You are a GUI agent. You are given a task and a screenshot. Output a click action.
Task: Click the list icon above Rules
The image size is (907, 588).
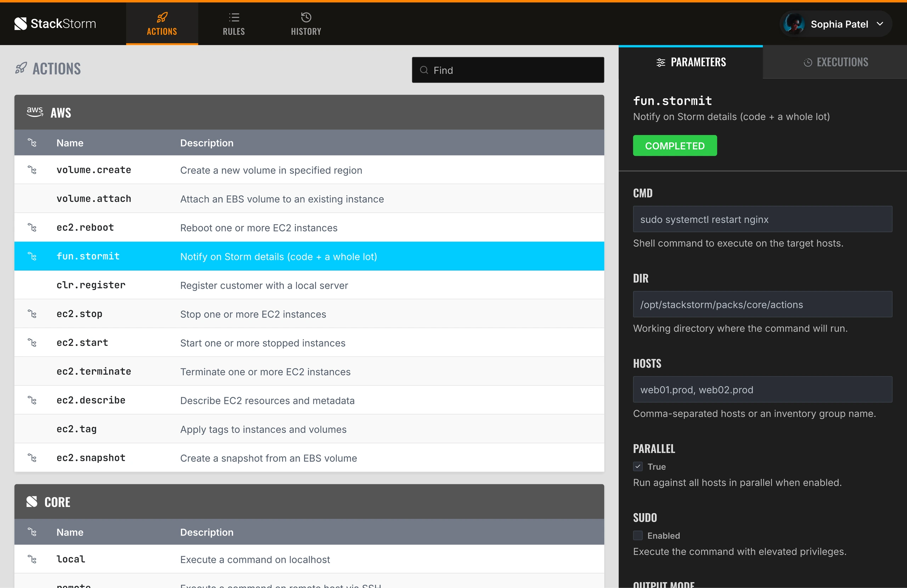(234, 17)
